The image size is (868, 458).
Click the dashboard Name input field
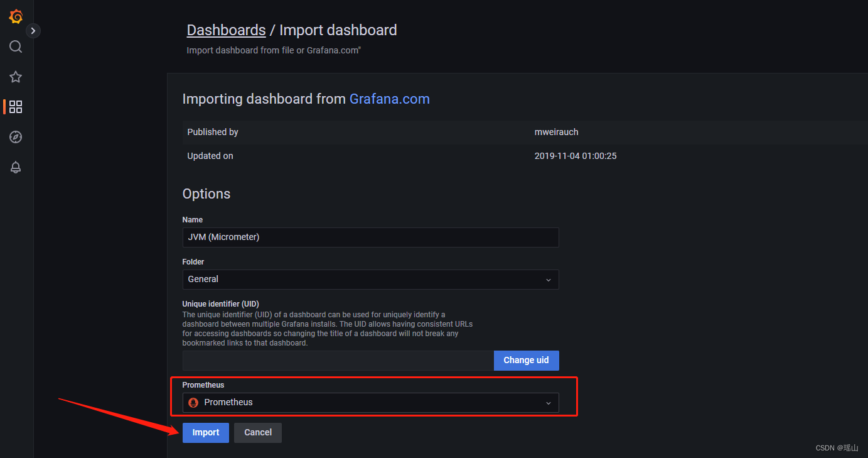[x=370, y=237]
